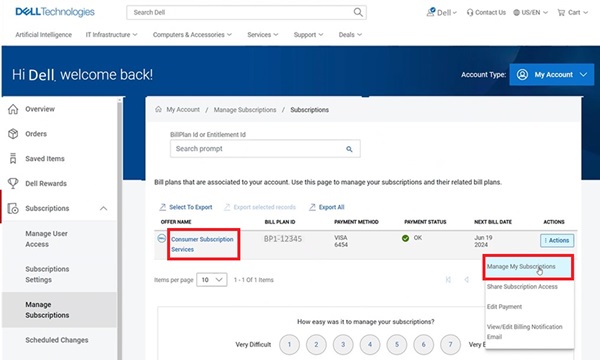Rate ease of managing as 3
Viewport: 600px width, 360px height.
click(343, 344)
